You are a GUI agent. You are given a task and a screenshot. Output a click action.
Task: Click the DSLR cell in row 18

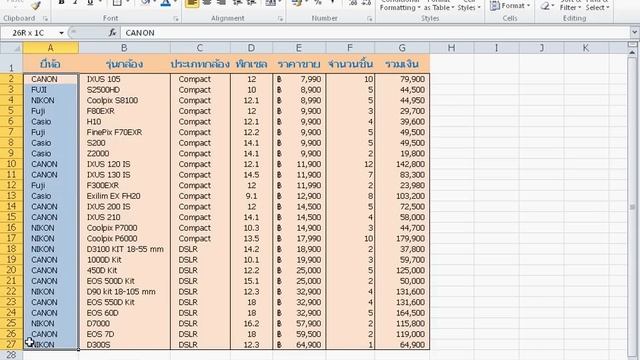pos(200,249)
